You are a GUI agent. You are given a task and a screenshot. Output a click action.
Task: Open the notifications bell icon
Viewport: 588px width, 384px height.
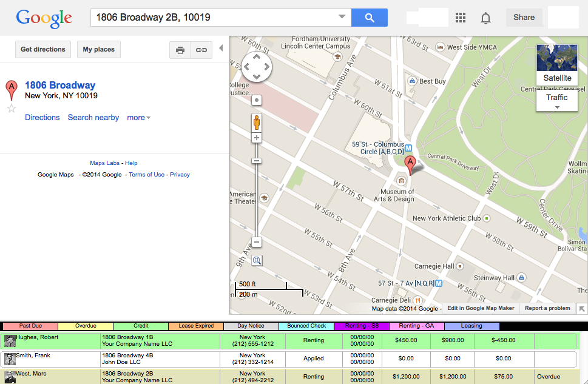click(x=485, y=18)
